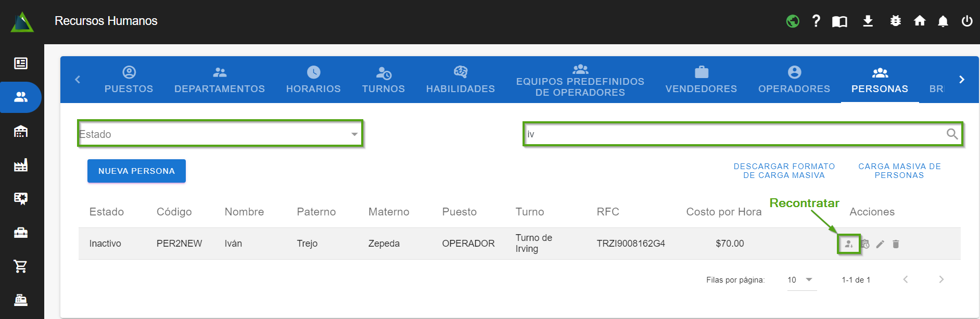Click the bug report icon
This screenshot has height=319, width=980.
tap(895, 21)
